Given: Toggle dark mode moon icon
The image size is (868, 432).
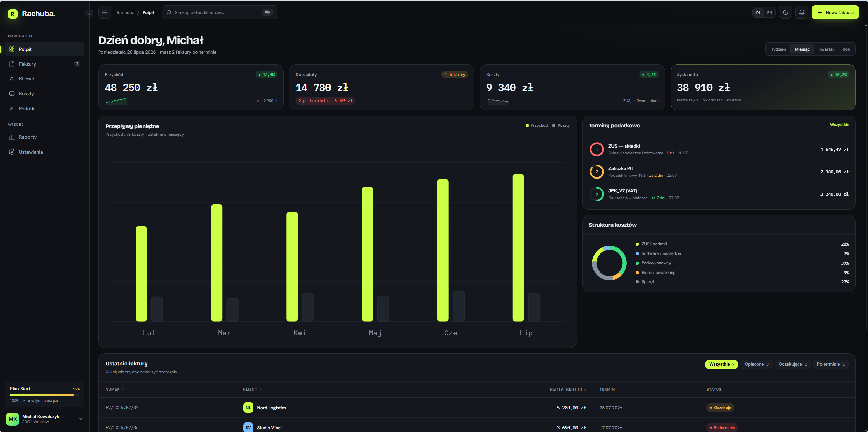Looking at the screenshot, I should tap(785, 12).
